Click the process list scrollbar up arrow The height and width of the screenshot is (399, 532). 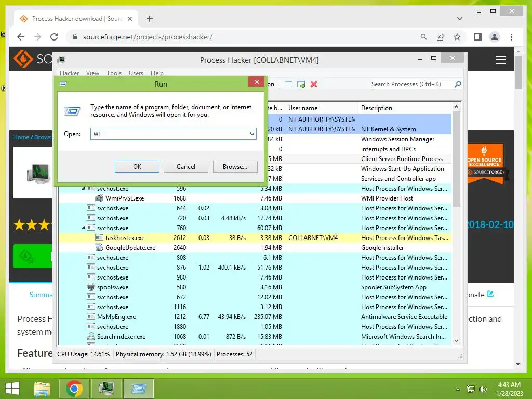[x=456, y=107]
